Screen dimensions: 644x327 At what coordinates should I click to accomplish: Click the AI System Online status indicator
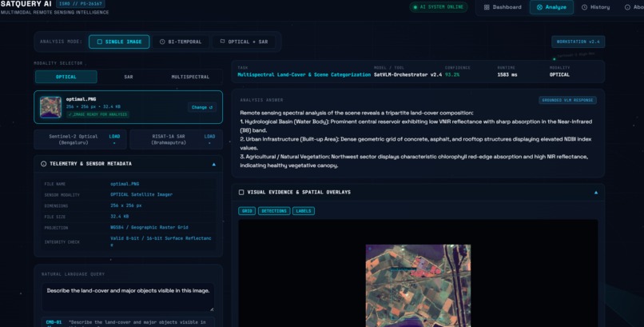pyautogui.click(x=438, y=7)
